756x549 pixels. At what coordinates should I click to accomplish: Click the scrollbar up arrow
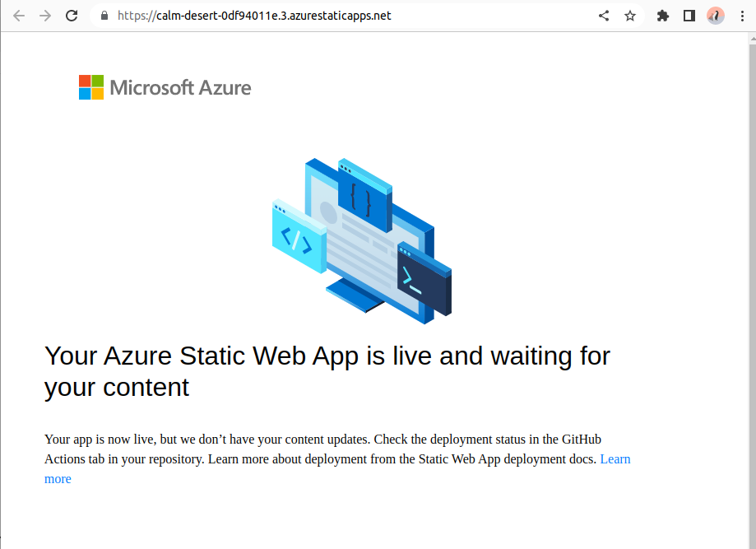point(752,40)
